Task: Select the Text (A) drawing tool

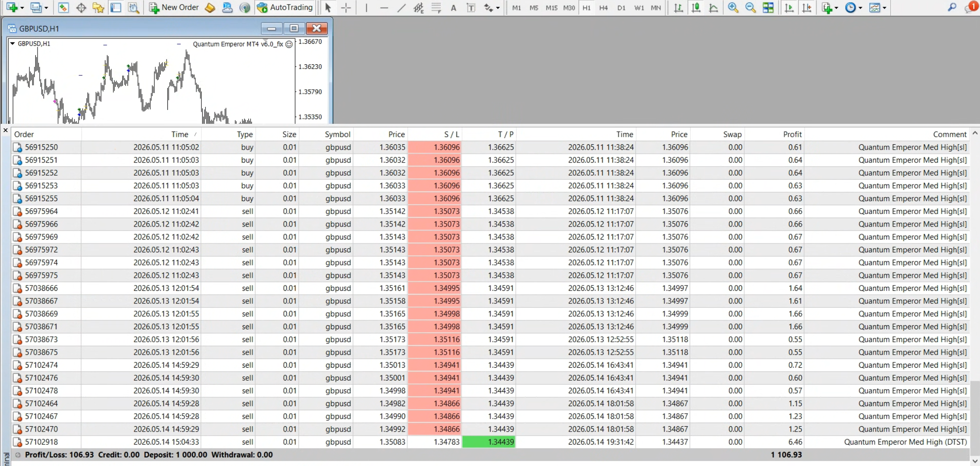Action: pyautogui.click(x=454, y=8)
